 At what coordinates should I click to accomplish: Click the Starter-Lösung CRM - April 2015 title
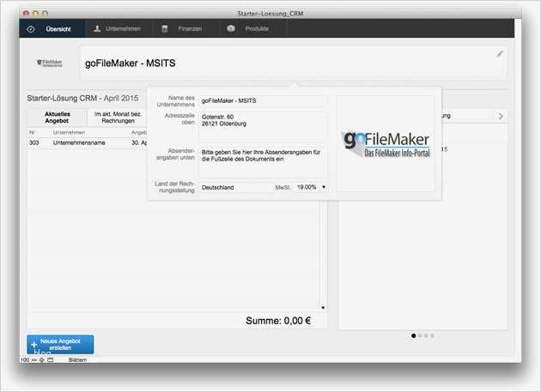click(82, 99)
